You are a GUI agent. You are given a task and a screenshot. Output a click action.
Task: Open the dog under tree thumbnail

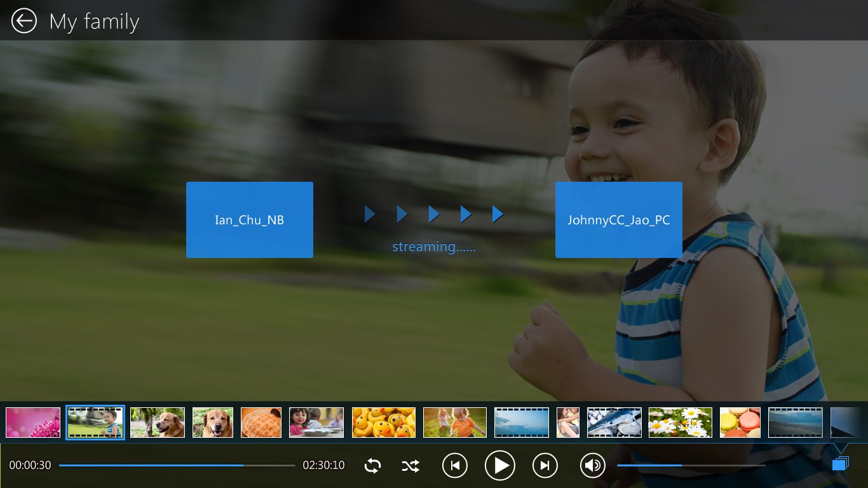[158, 423]
